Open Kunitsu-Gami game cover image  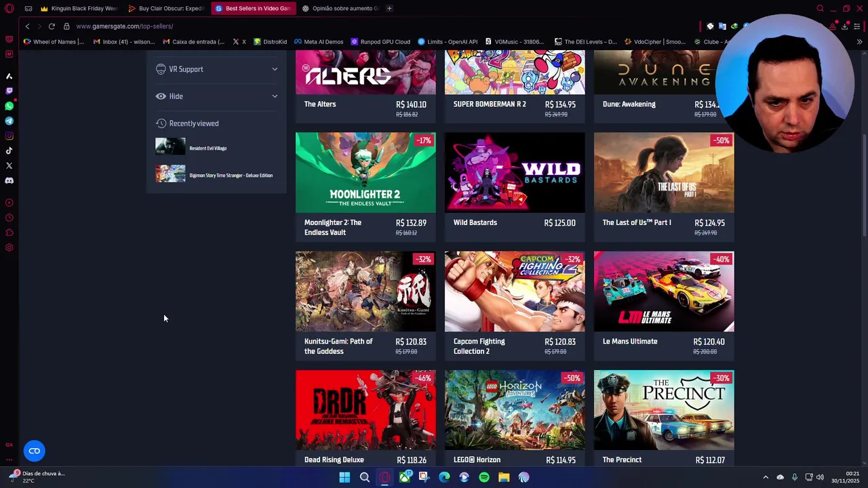click(366, 291)
